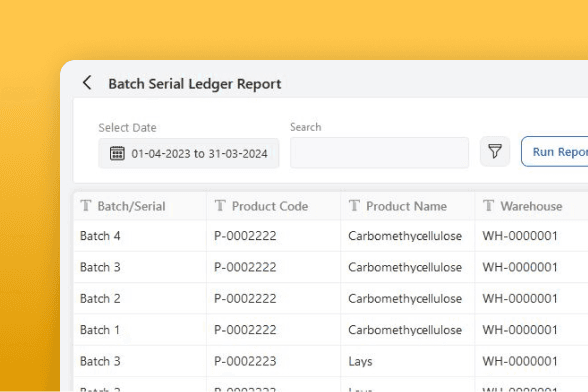
Task: Click the calendar icon in date field
Action: [x=117, y=153]
